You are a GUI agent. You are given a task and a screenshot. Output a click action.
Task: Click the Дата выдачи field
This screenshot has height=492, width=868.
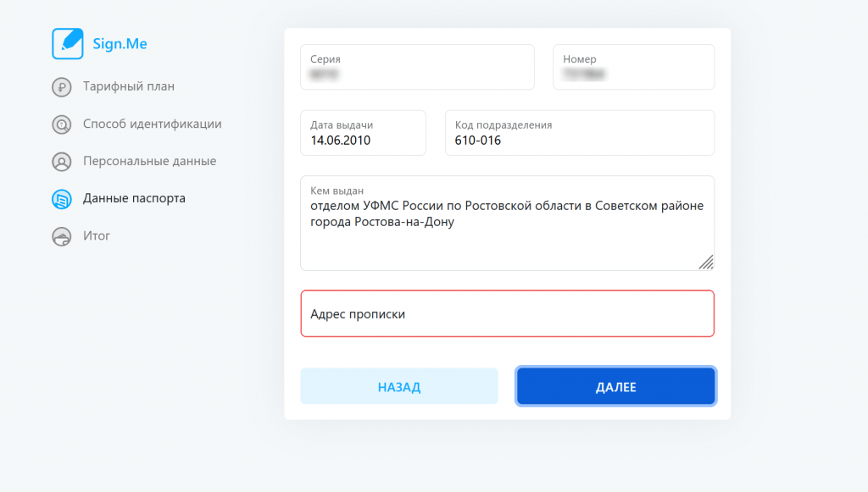click(363, 133)
